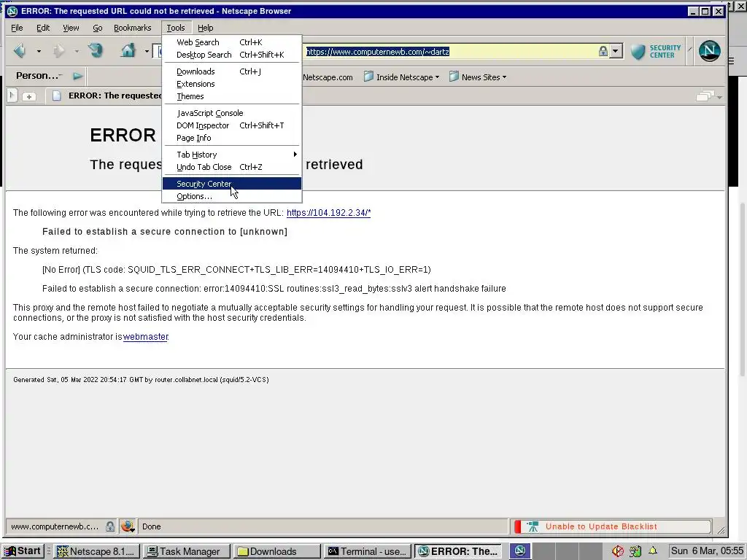Click the lock icon in the address bar
The image size is (747, 560).
tap(603, 51)
